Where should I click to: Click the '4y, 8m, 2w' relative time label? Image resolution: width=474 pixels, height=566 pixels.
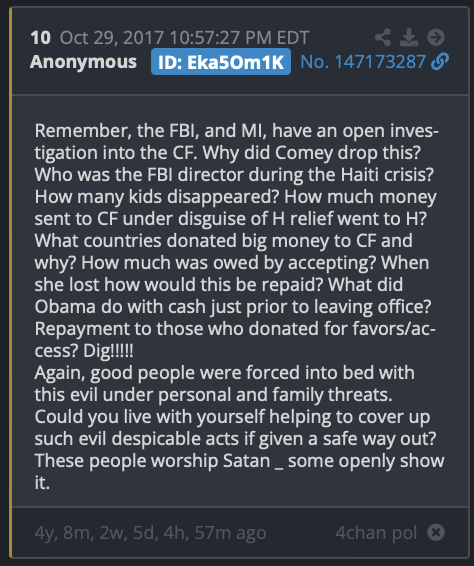150,533
